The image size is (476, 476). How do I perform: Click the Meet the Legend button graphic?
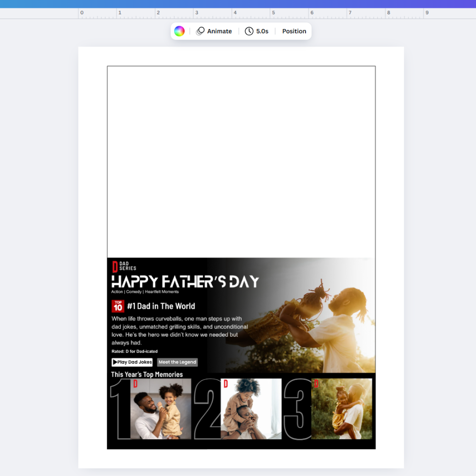pos(177,362)
